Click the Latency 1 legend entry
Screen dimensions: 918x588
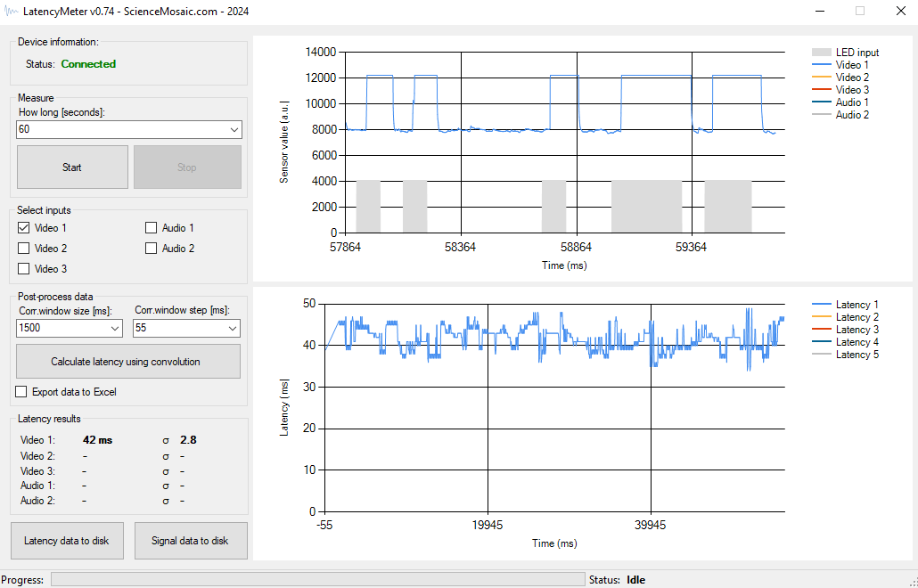[845, 304]
